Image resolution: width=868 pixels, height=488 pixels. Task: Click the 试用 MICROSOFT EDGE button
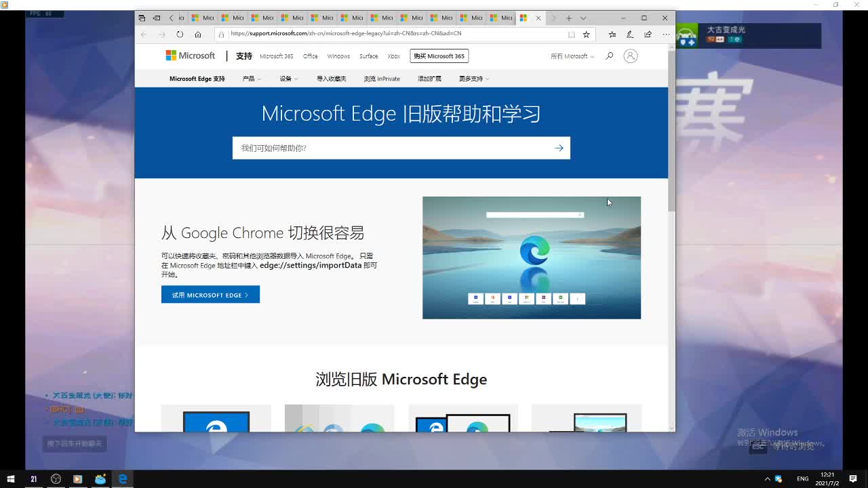[x=210, y=295]
